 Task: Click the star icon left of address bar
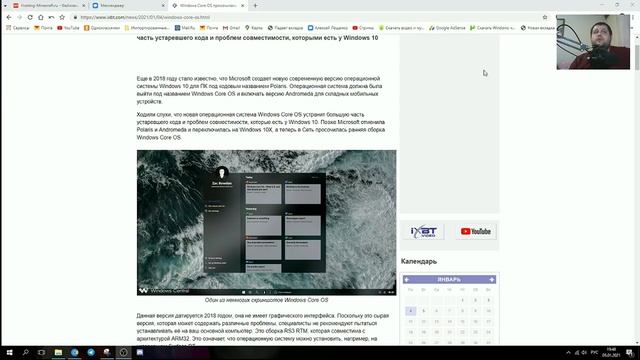pos(62,17)
